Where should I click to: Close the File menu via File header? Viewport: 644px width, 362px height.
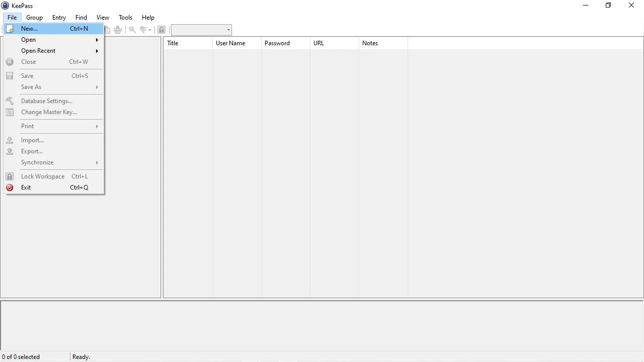pyautogui.click(x=12, y=18)
